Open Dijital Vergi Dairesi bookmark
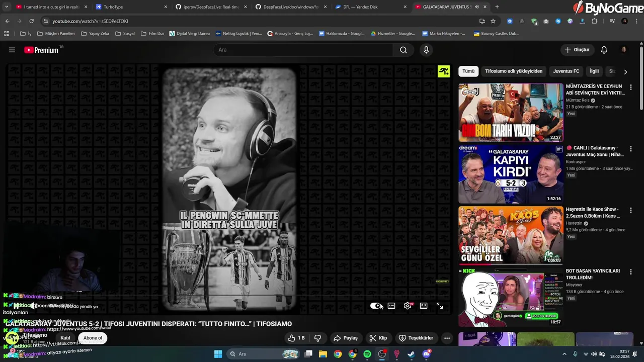The image size is (644, 362). pos(190,34)
